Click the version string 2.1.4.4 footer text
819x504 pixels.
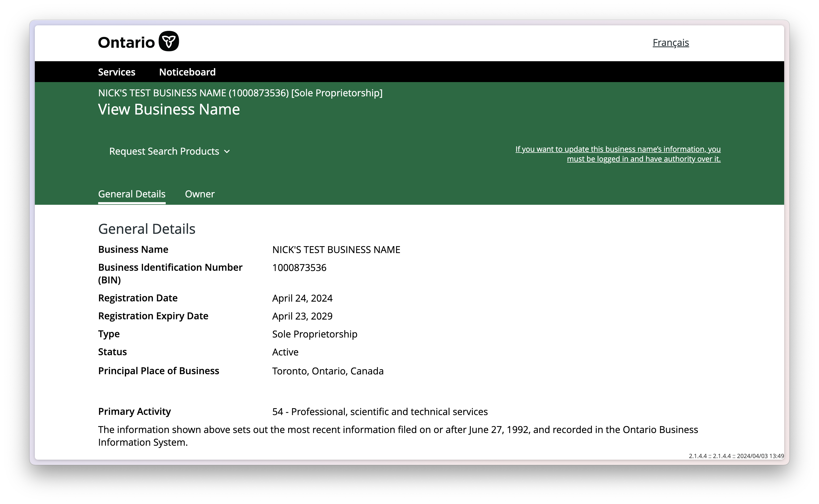click(x=736, y=456)
